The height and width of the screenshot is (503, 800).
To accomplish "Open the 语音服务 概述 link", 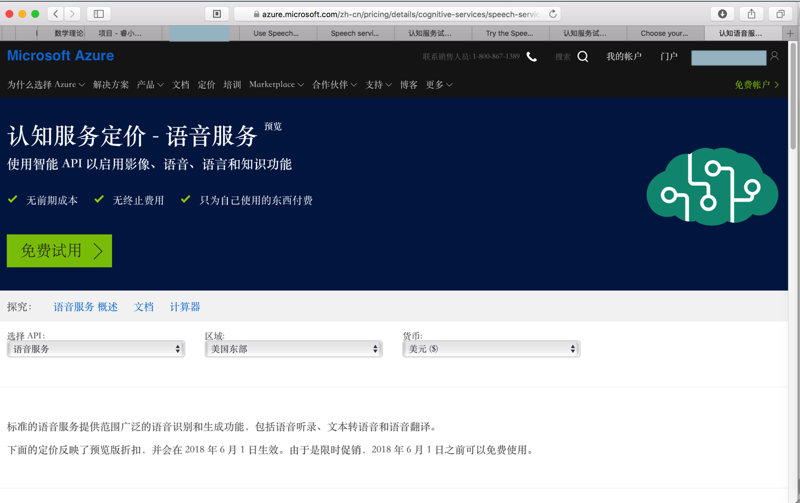I will tap(86, 307).
